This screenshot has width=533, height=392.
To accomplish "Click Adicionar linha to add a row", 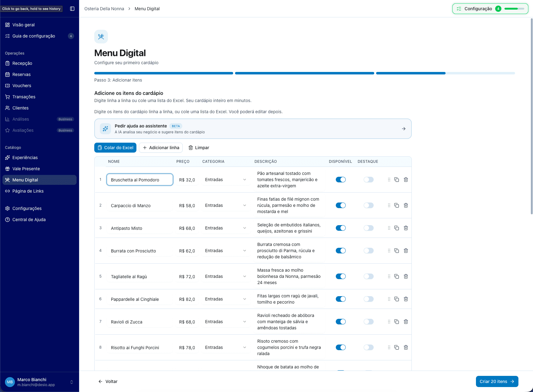I will (161, 148).
